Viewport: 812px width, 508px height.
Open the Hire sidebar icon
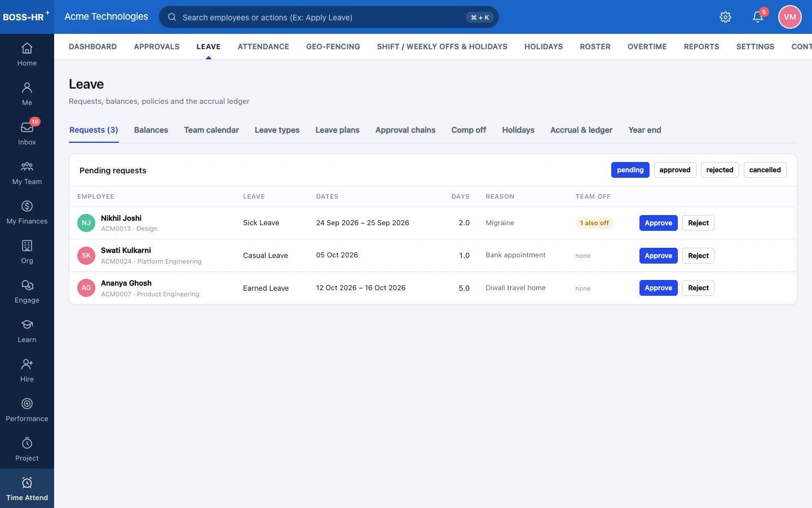click(x=27, y=370)
